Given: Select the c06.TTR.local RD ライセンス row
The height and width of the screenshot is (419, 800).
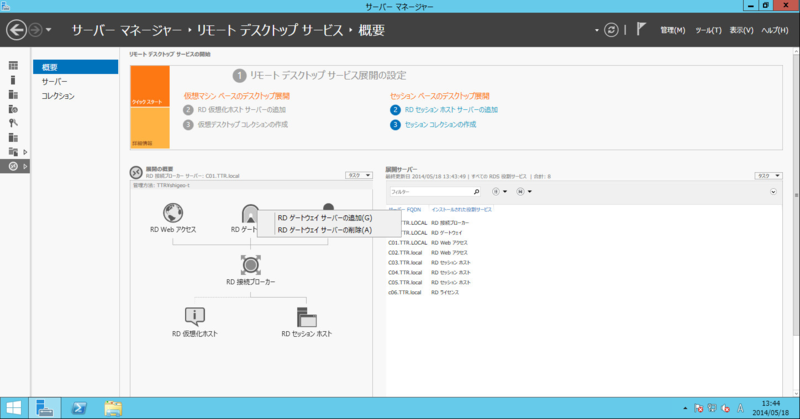Looking at the screenshot, I should (x=584, y=292).
